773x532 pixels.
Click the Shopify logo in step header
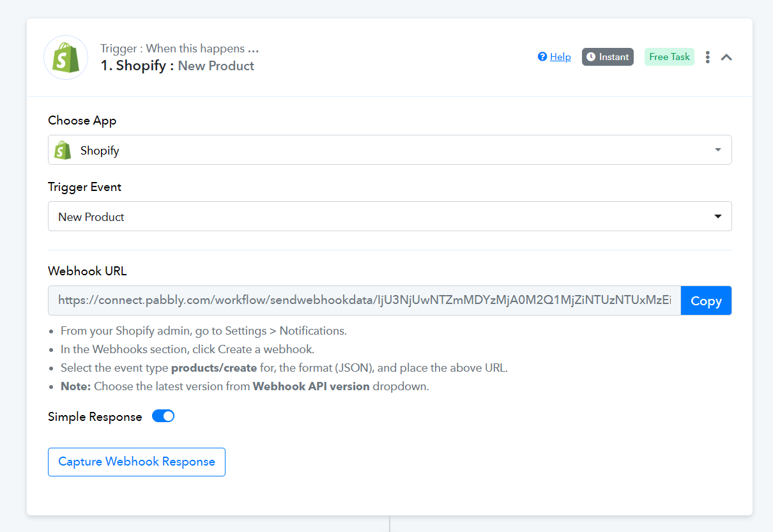[66, 57]
